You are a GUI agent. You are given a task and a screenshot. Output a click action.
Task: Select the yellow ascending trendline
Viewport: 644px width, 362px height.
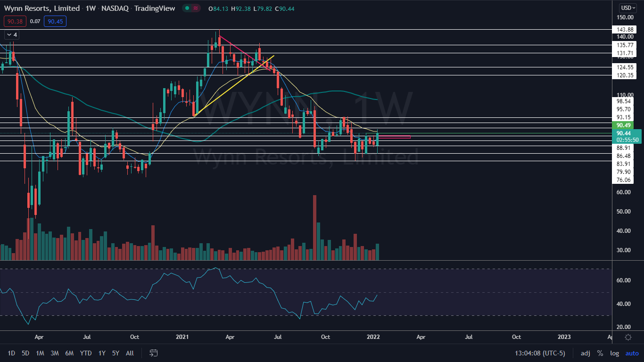click(x=234, y=86)
